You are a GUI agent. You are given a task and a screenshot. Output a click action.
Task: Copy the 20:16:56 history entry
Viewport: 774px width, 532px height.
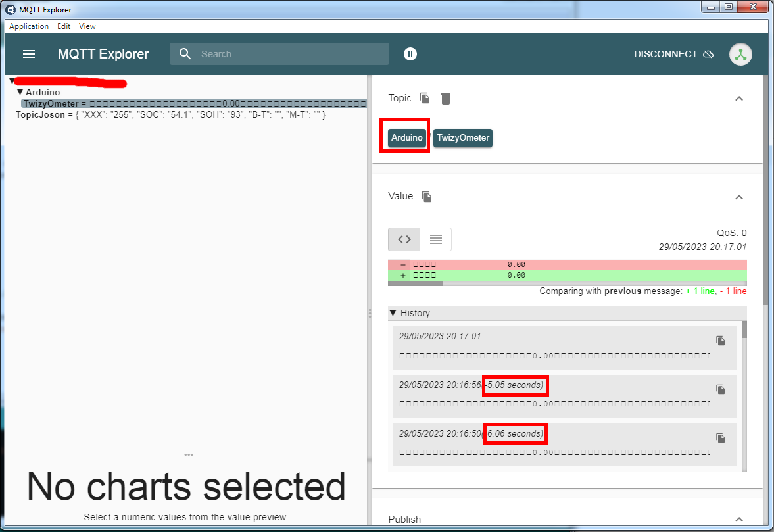coord(721,389)
